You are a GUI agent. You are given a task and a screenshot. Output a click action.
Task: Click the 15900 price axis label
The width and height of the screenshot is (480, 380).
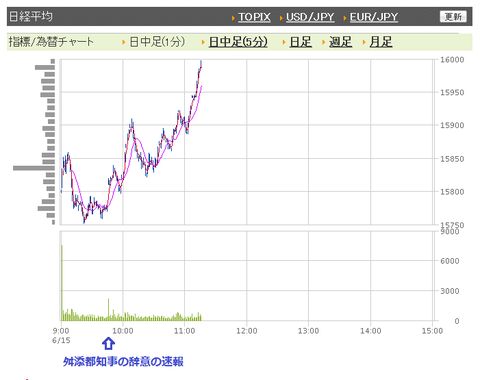tap(452, 125)
